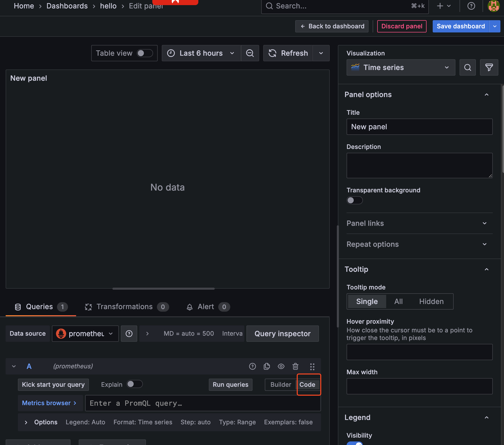This screenshot has height=445, width=504.
Task: Open visualization filter funnel icon
Action: click(x=489, y=67)
